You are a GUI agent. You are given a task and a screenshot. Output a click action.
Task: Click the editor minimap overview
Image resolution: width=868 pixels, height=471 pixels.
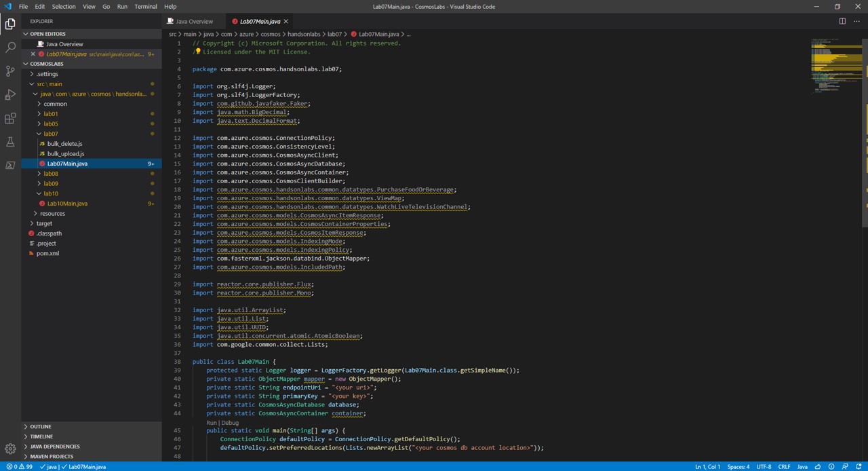click(x=835, y=68)
